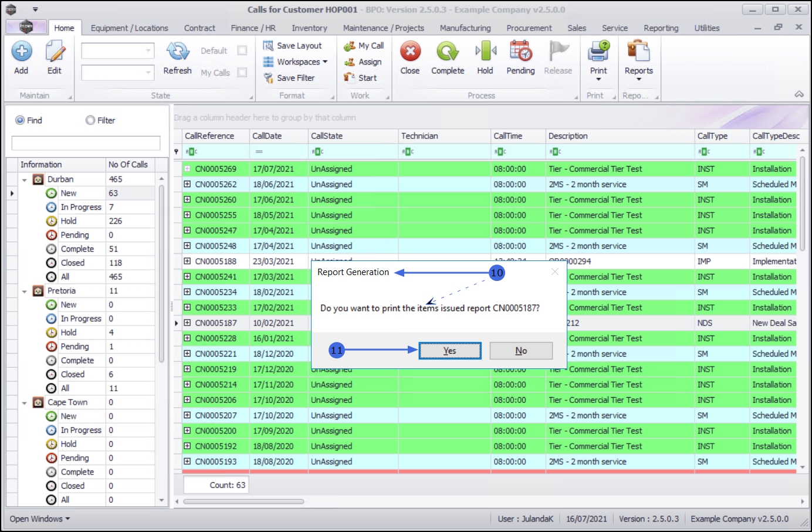Open the Reports menu
The height and width of the screenshot is (532, 812).
pyautogui.click(x=638, y=60)
